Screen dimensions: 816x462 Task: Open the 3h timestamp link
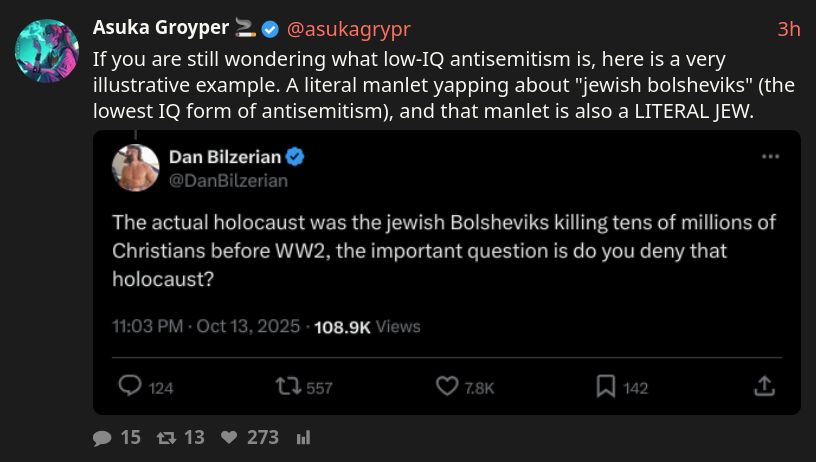(x=789, y=29)
